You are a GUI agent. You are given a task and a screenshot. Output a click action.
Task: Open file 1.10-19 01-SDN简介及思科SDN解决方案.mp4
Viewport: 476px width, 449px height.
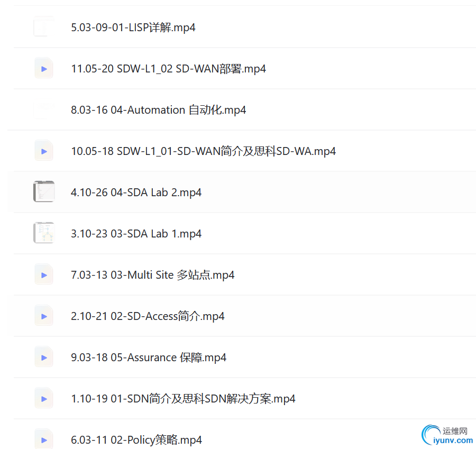click(183, 399)
